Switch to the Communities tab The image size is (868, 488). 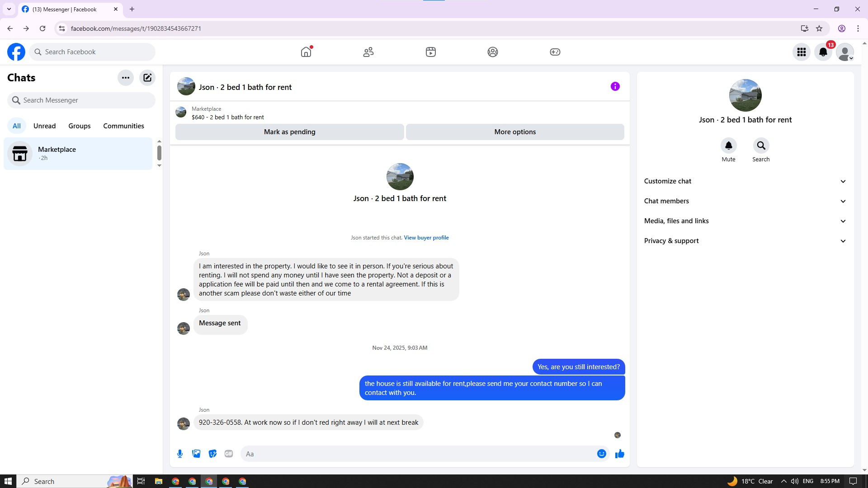coord(123,126)
